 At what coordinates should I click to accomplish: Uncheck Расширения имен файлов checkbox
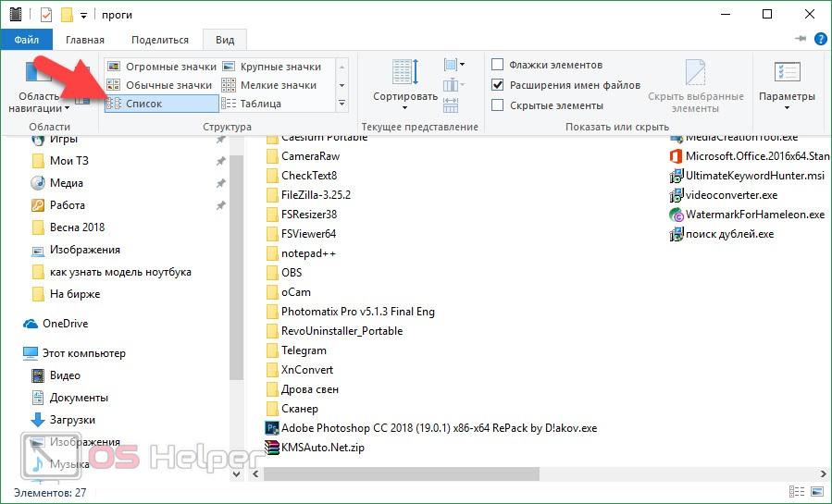coord(498,85)
